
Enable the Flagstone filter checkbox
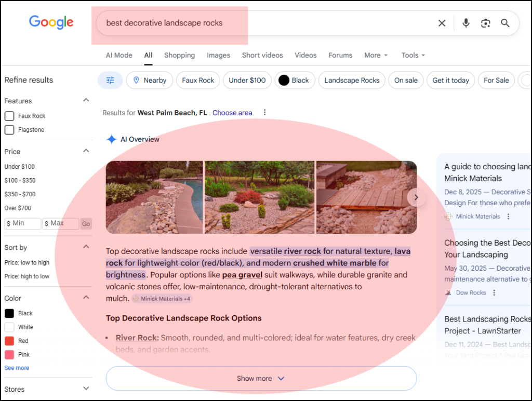pos(8,130)
